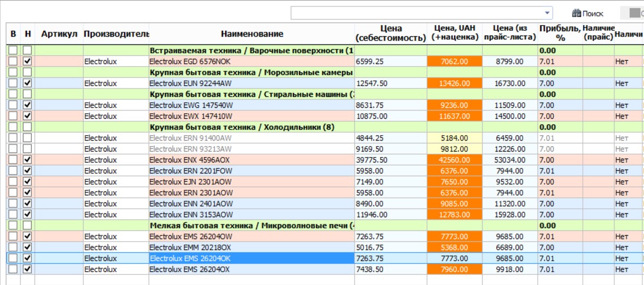Click pale yellow markup price 9812.00
Viewport: 644px width, 285px height.
click(x=455, y=149)
